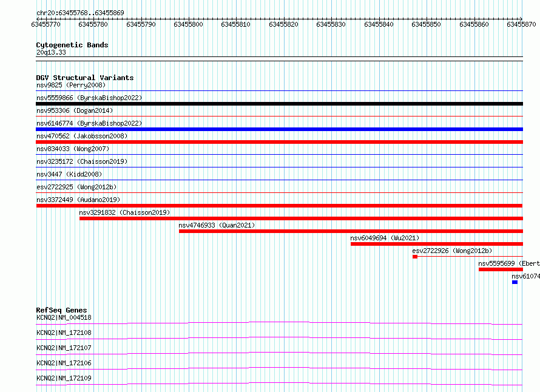Open the KCNQ2|NM_004518 transcript
This screenshot has height=392, width=540.
[64, 317]
